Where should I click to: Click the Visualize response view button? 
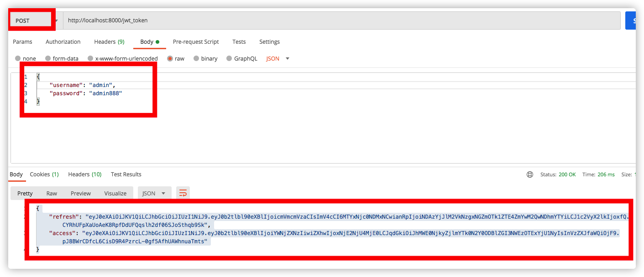point(115,193)
